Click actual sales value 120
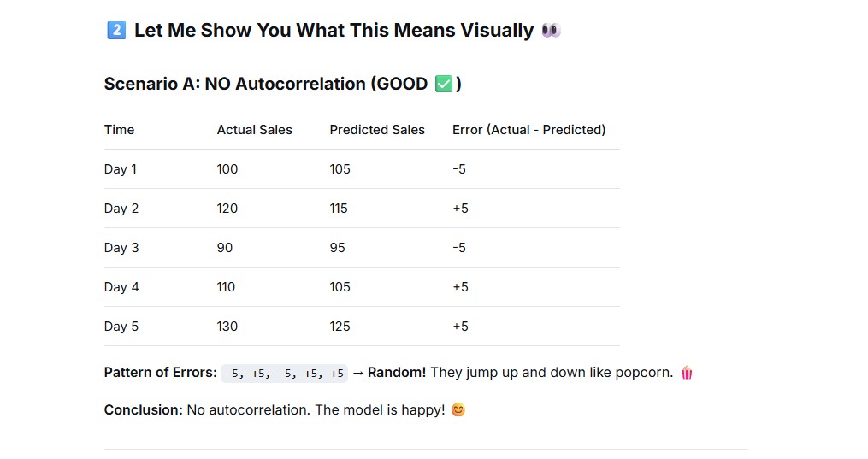This screenshot has height=459, width=868. click(x=227, y=209)
